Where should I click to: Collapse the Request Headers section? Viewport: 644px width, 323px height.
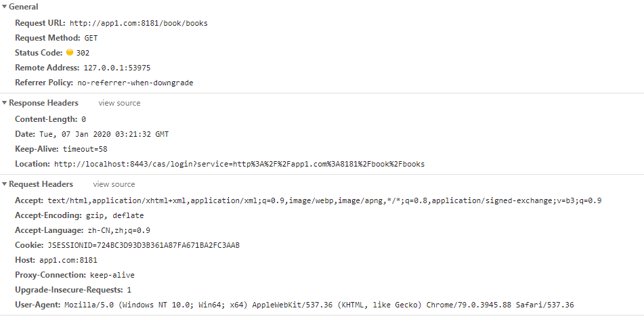pyautogui.click(x=5, y=184)
